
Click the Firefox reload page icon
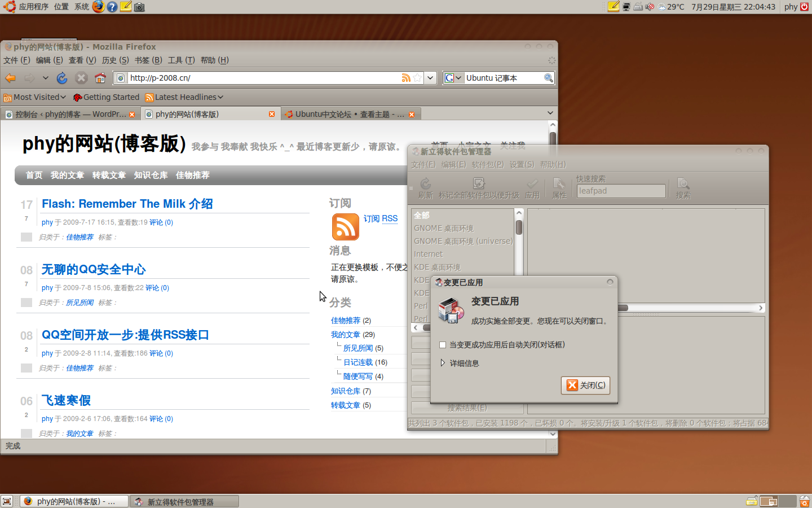click(x=62, y=78)
